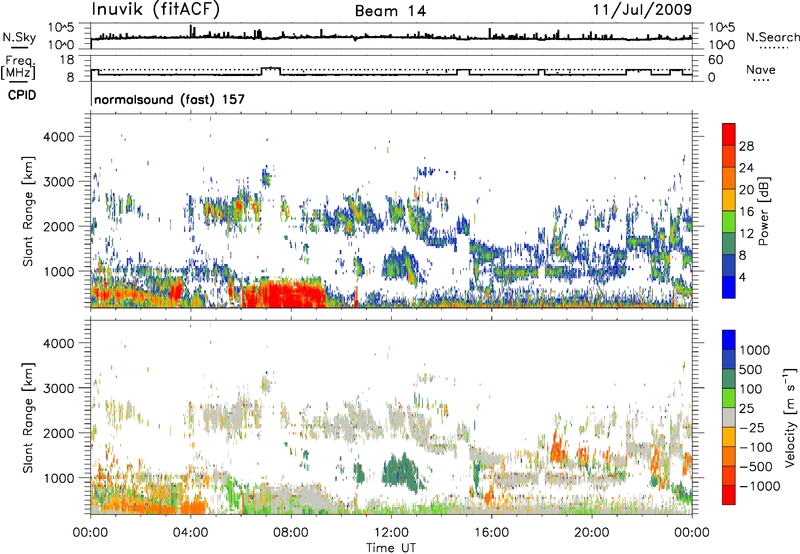Click the 'N.Sky' legend label
Viewport: 800px width, 554px height.
coord(19,37)
